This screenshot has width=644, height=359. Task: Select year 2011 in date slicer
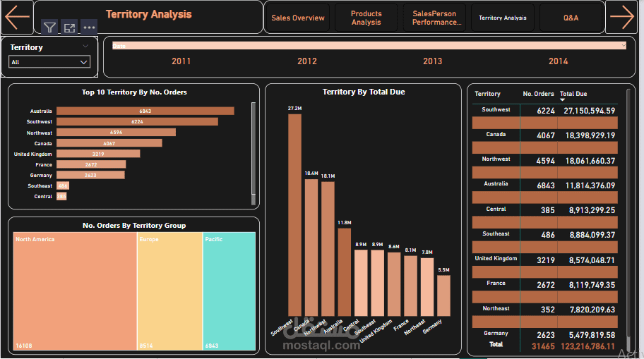(181, 61)
